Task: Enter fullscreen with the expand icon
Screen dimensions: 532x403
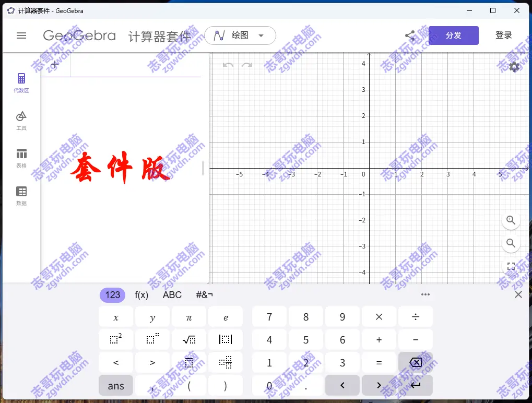Action: click(511, 266)
